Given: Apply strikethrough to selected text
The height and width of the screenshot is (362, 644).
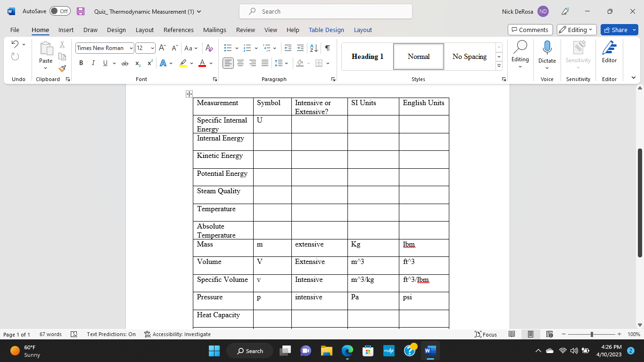Looking at the screenshot, I should pos(125,63).
